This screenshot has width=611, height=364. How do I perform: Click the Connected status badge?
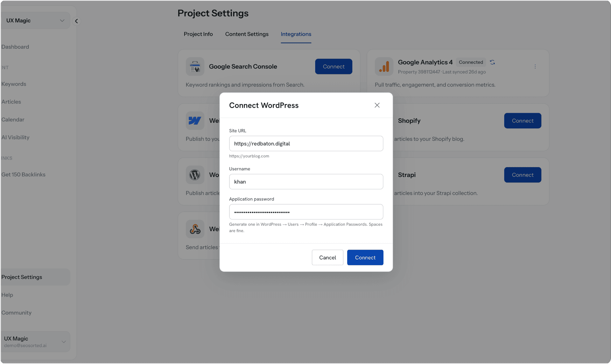[x=471, y=62]
